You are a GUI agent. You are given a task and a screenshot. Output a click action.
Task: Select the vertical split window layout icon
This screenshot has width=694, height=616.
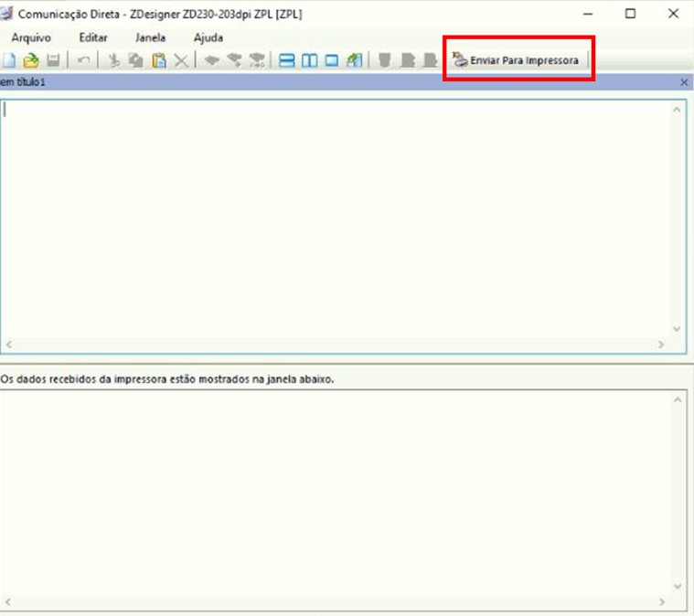pyautogui.click(x=309, y=61)
